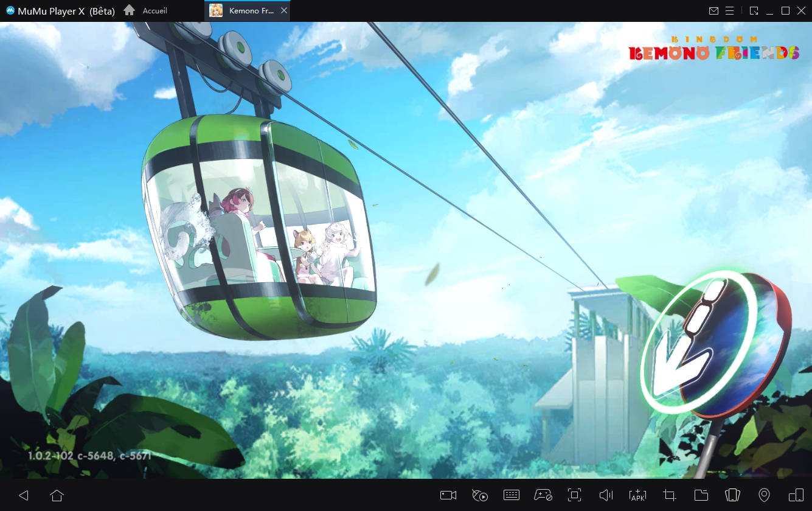
Task: Click the multi-device icon at bottom right
Action: pos(796,495)
